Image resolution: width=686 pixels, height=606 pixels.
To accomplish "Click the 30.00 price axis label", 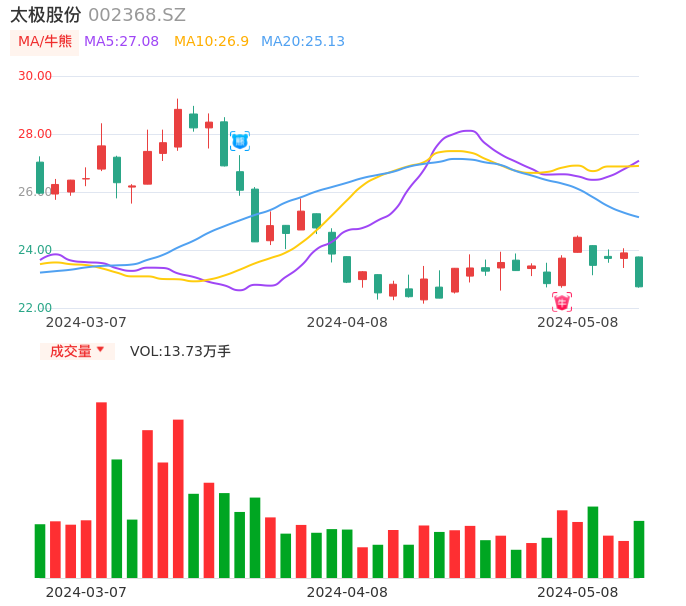I will coord(35,76).
